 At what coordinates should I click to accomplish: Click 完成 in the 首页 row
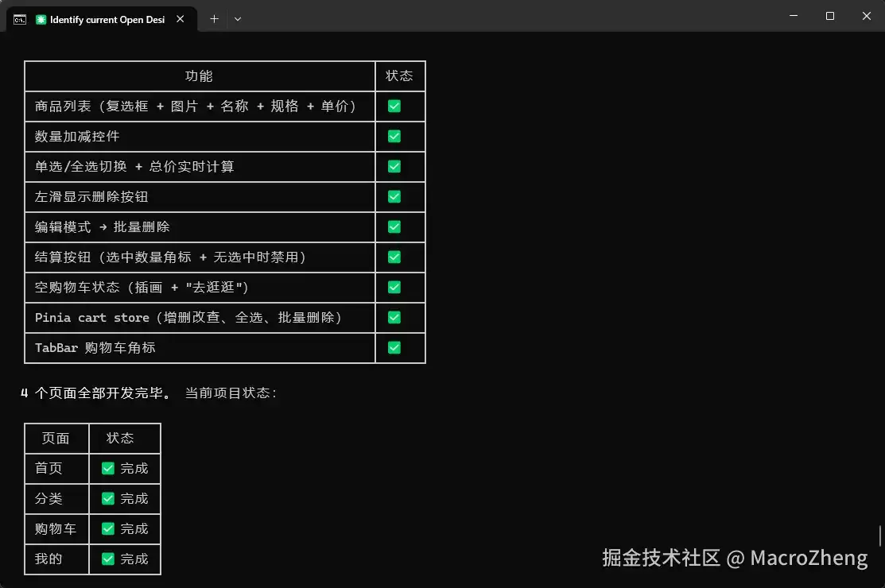pyautogui.click(x=134, y=469)
